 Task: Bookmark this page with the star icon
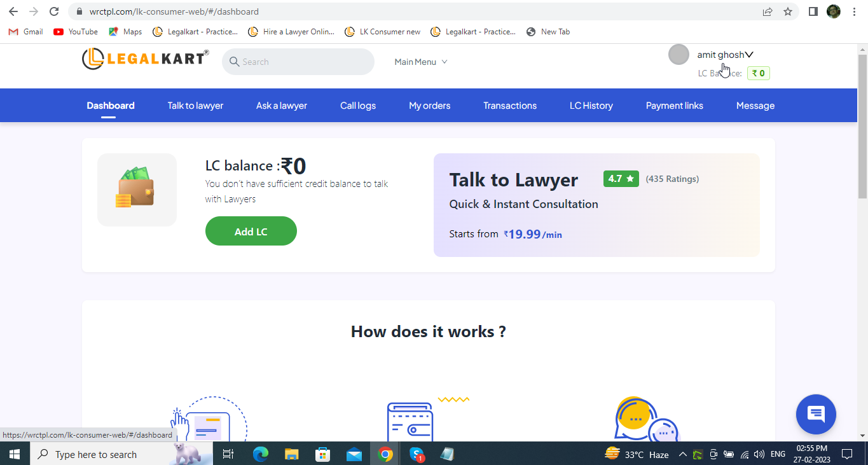point(788,11)
